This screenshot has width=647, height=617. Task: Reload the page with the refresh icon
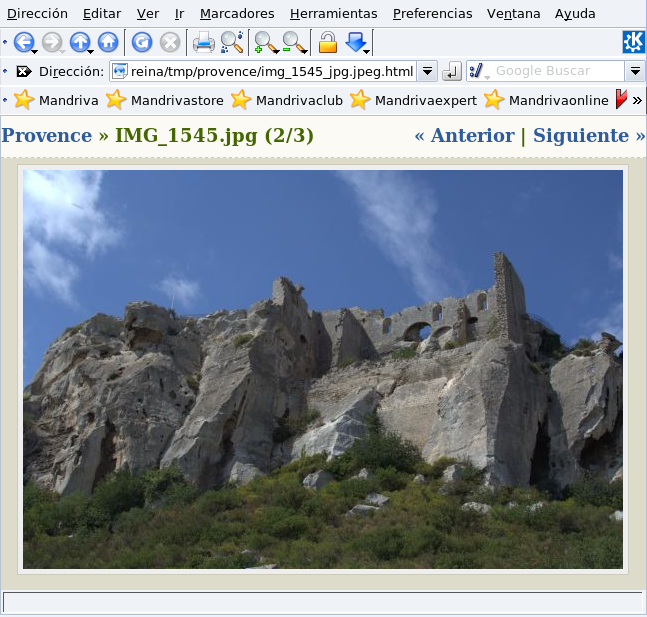coord(142,42)
